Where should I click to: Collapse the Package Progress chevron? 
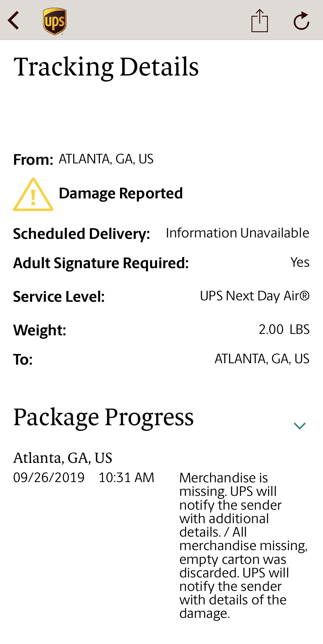(x=299, y=426)
